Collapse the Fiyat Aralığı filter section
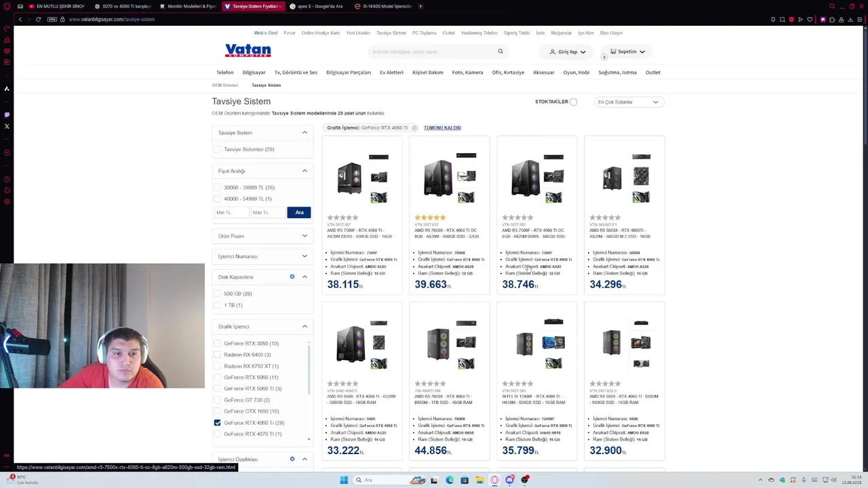 (x=304, y=171)
